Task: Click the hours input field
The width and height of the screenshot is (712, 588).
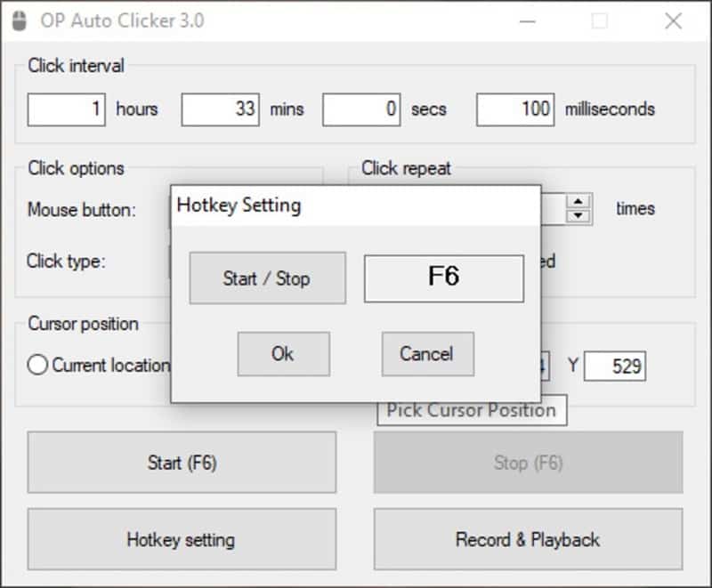Action: (x=67, y=109)
